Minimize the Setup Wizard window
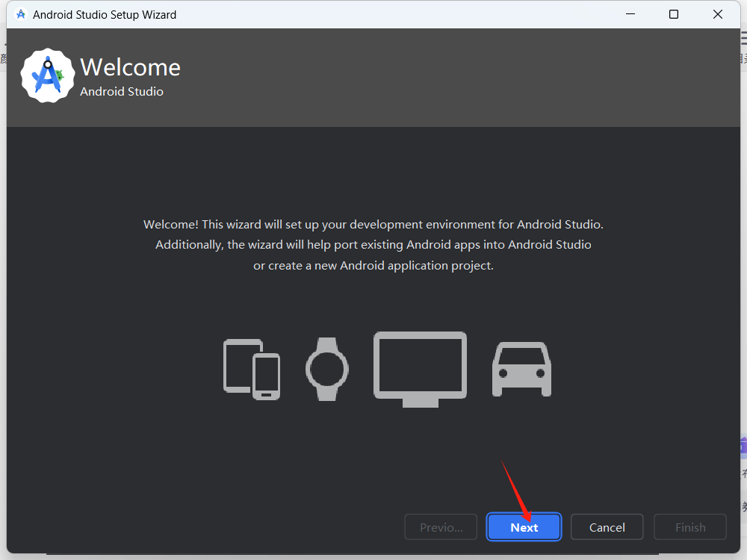This screenshot has height=560, width=747. pos(630,13)
